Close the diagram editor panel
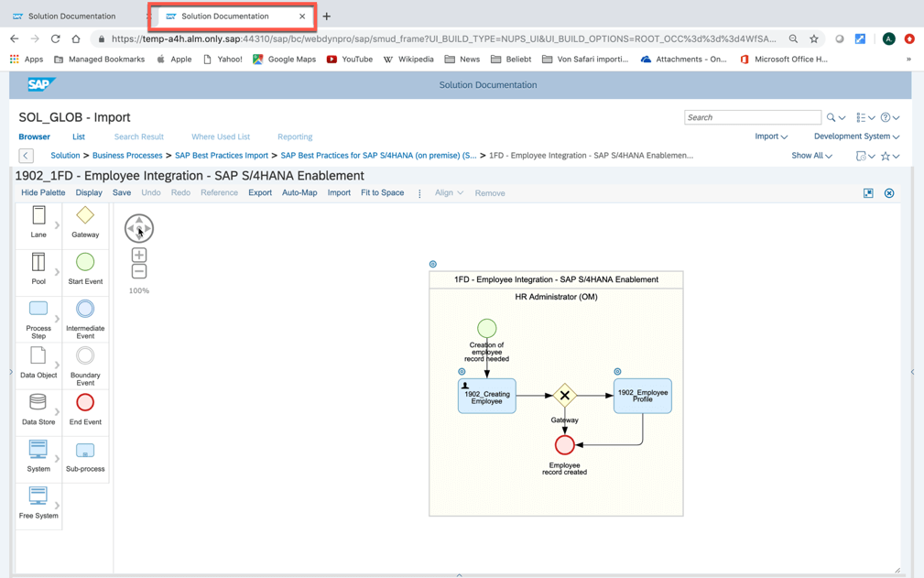 tap(889, 193)
